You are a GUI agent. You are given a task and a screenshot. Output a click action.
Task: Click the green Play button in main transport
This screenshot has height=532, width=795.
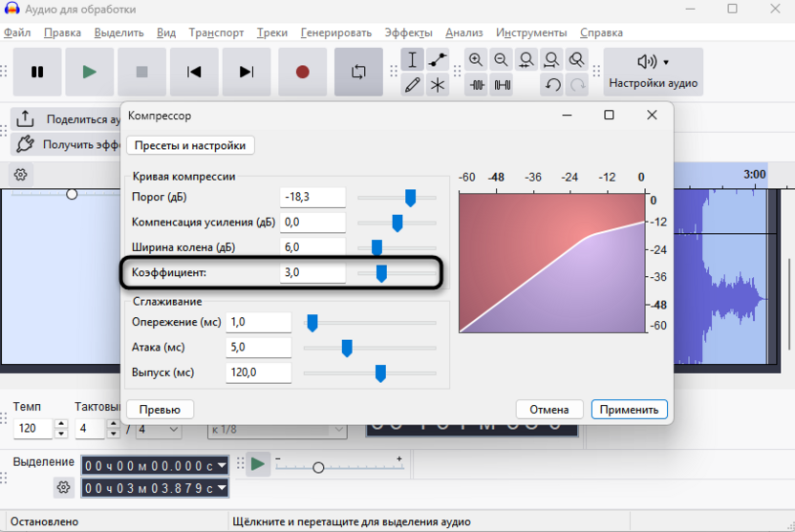(x=90, y=72)
